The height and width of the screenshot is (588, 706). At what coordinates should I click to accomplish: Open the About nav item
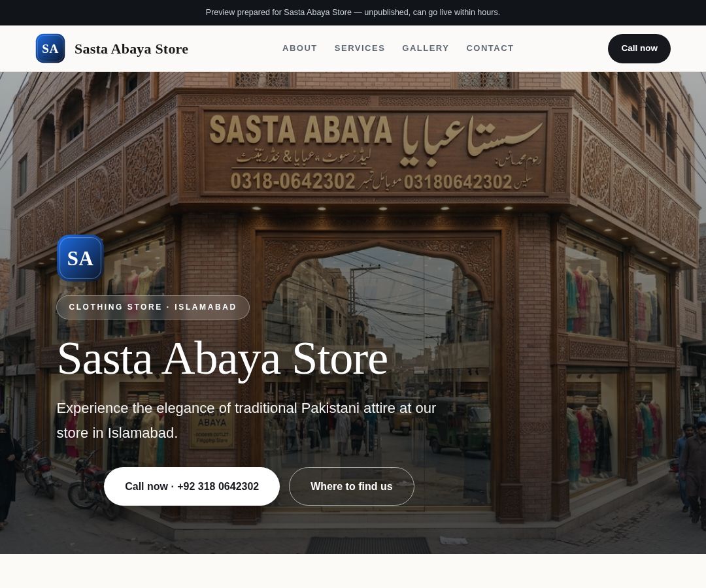[x=299, y=48]
